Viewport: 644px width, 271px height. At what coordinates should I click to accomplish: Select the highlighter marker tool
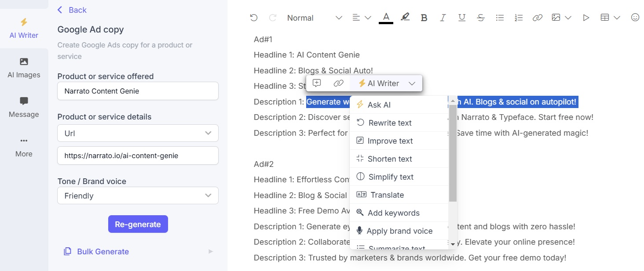[x=405, y=18]
